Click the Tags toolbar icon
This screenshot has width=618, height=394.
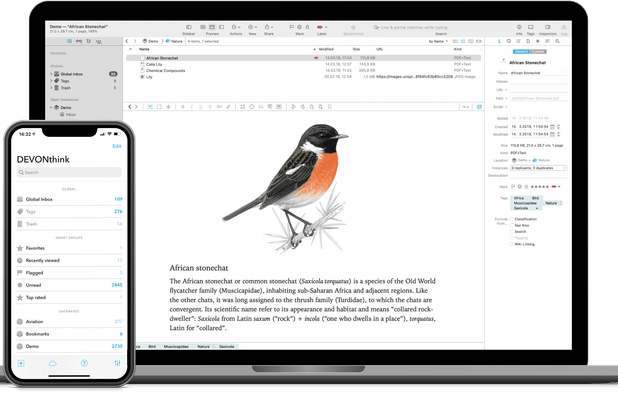[531, 27]
